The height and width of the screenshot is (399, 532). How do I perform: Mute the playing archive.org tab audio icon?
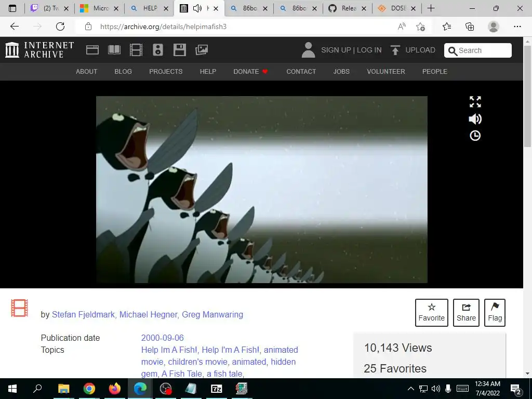[x=197, y=8]
